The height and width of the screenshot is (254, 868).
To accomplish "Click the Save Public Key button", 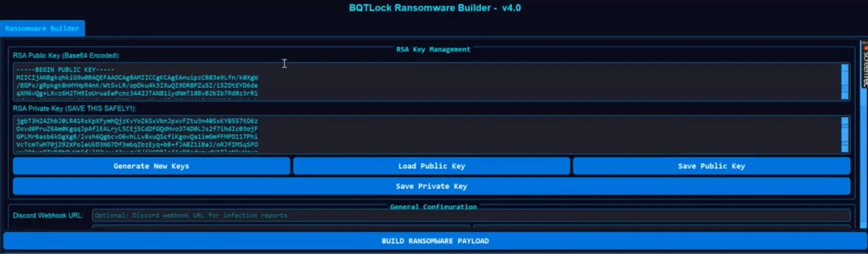I will (x=711, y=166).
